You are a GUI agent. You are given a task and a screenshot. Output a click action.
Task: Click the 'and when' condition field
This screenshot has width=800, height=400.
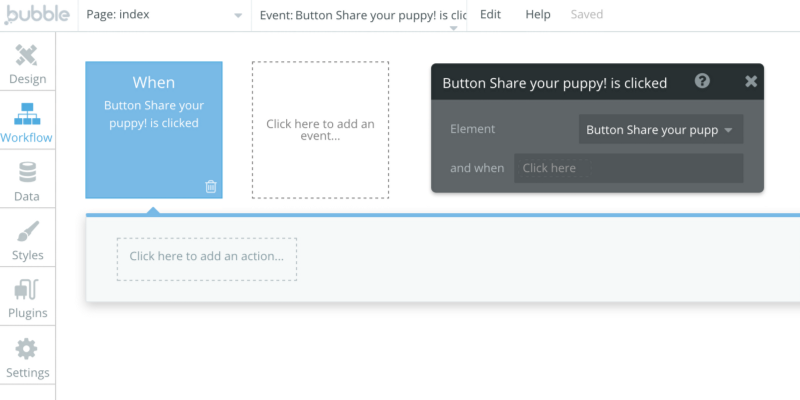click(628, 168)
